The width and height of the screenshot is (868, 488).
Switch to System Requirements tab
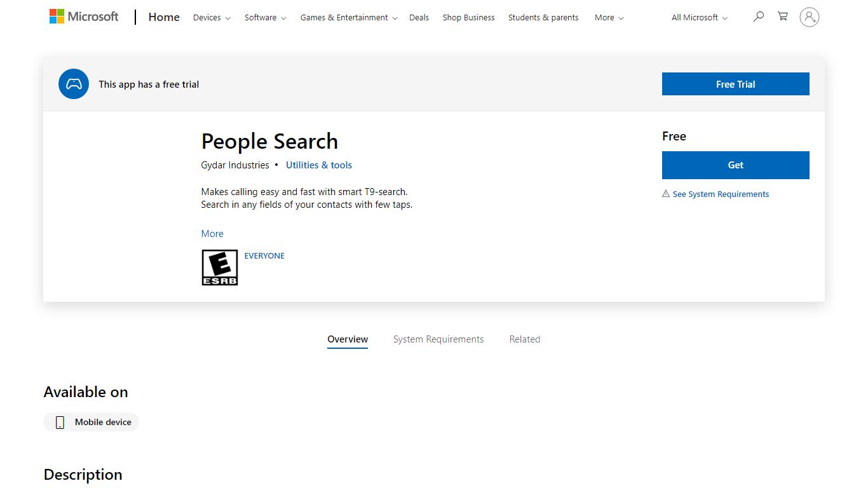pos(438,339)
